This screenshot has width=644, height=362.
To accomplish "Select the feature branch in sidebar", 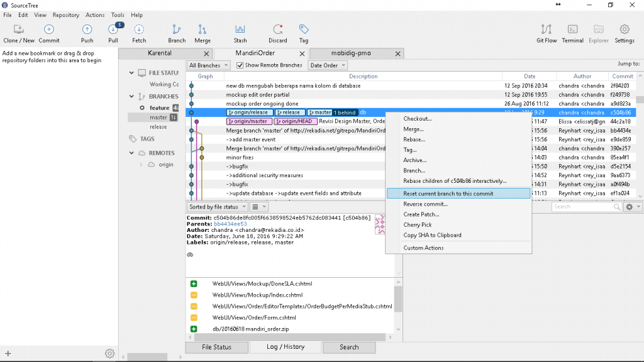I will point(159,108).
